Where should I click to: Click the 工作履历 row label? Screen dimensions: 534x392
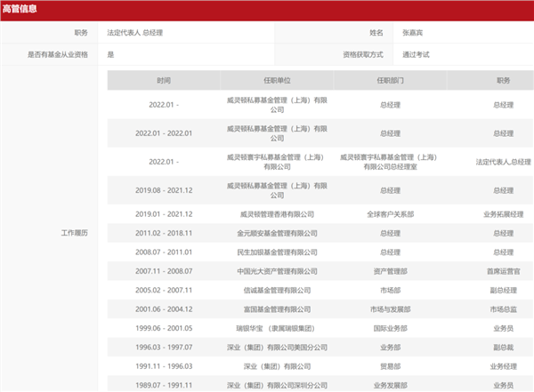(74, 233)
